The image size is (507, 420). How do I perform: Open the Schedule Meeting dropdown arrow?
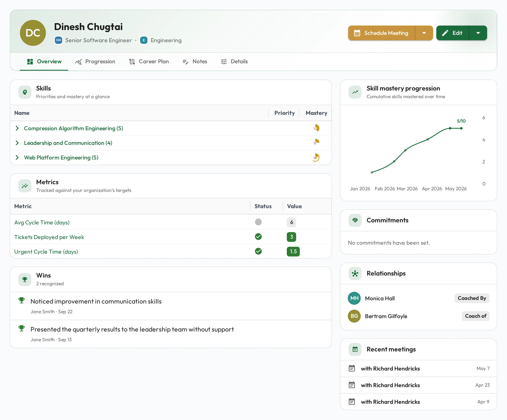424,33
